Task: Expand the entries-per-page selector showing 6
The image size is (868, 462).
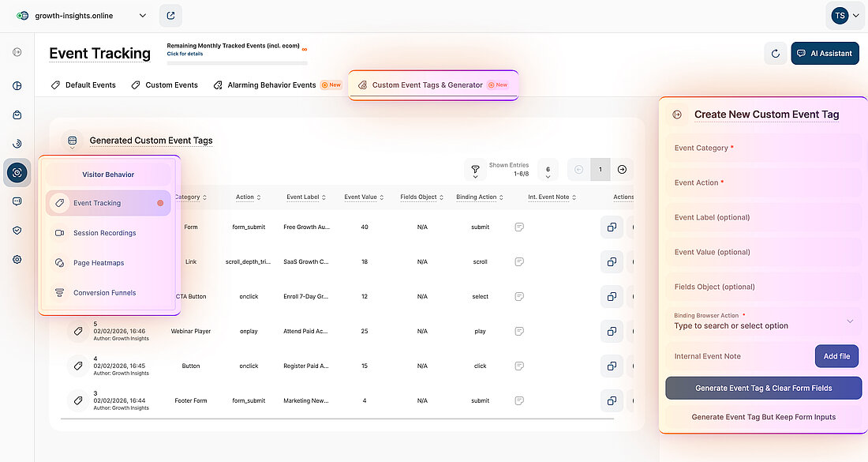Action: [x=548, y=169]
